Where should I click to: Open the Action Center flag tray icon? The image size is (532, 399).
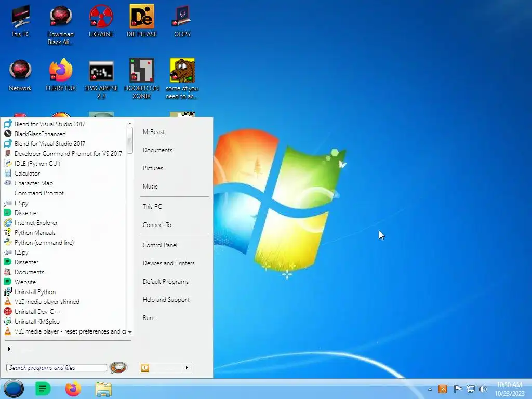pyautogui.click(x=457, y=389)
